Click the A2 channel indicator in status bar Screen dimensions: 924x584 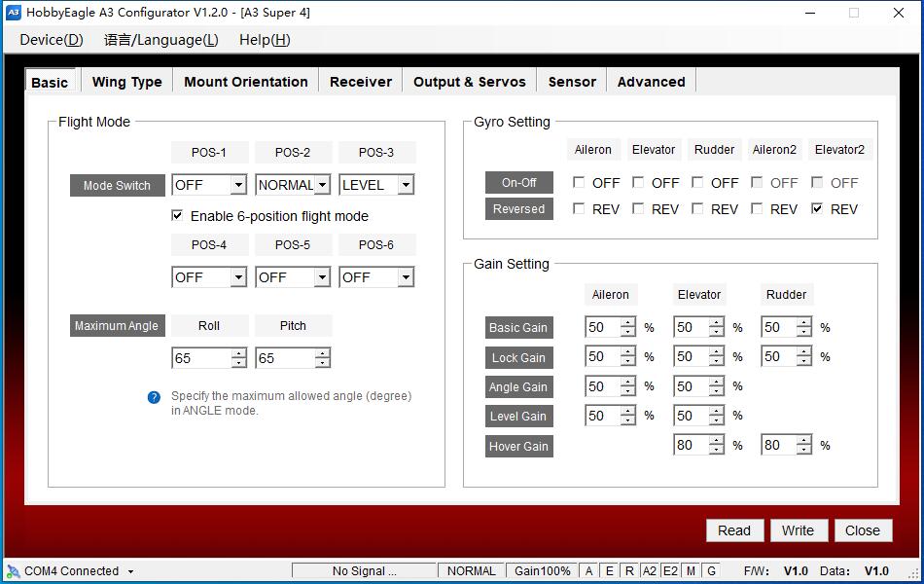(x=649, y=571)
